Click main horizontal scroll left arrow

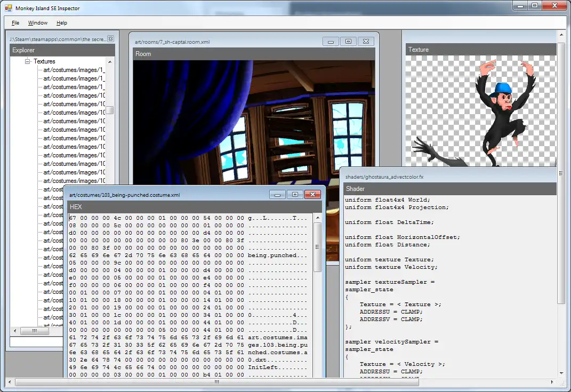10,382
